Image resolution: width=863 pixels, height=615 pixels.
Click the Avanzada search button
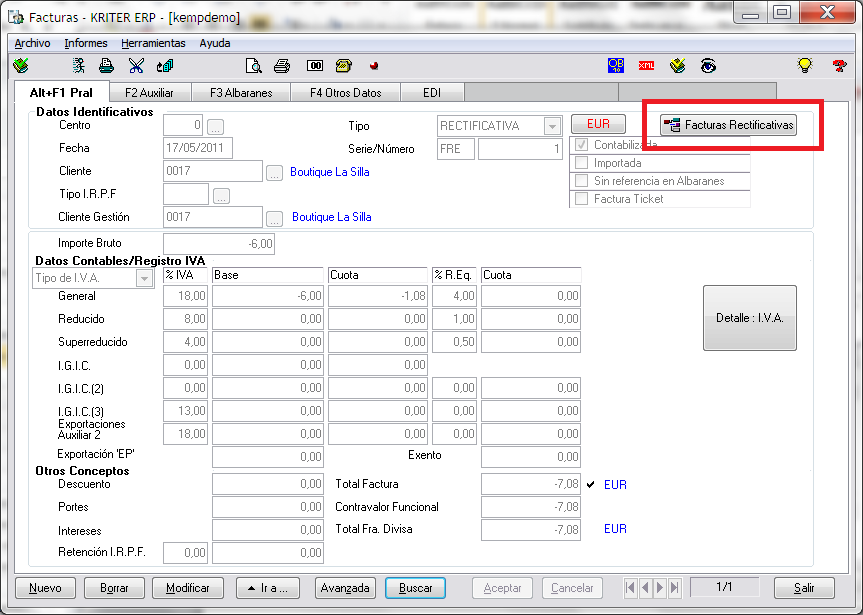pos(345,588)
